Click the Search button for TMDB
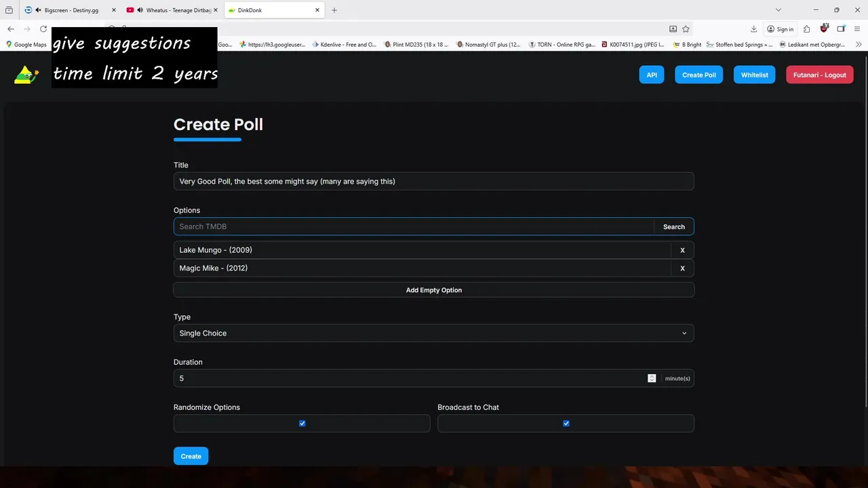The width and height of the screenshot is (868, 488). pyautogui.click(x=674, y=227)
